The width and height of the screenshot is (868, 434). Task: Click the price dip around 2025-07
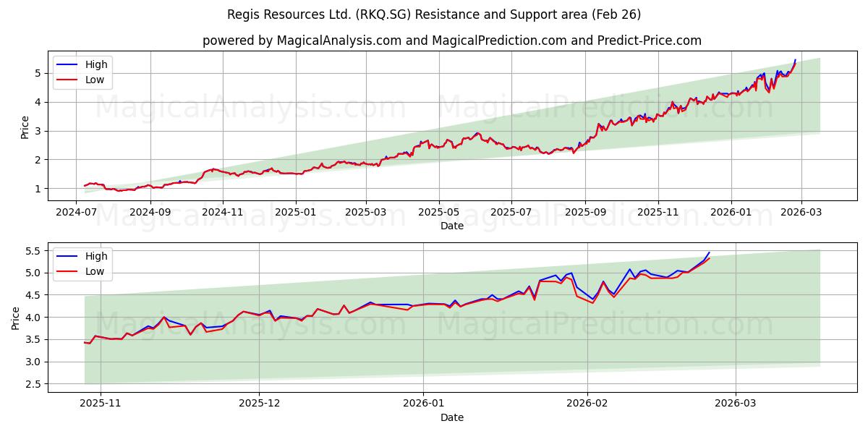point(521,150)
